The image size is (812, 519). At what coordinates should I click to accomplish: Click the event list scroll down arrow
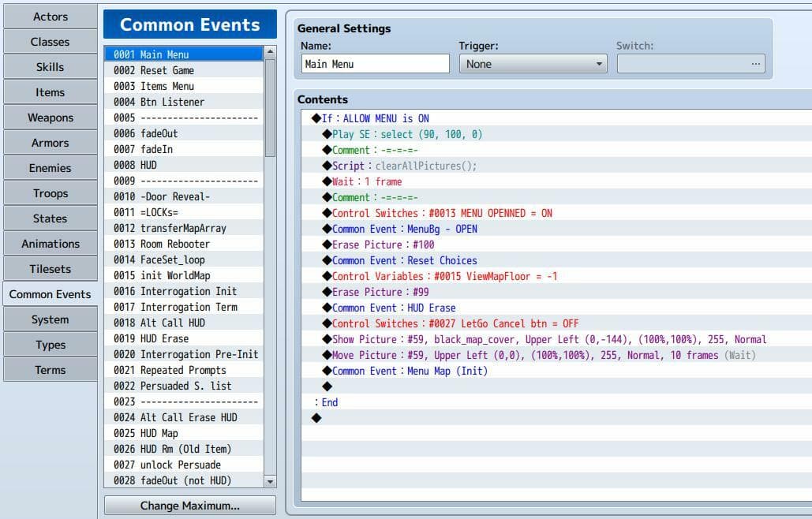[270, 482]
